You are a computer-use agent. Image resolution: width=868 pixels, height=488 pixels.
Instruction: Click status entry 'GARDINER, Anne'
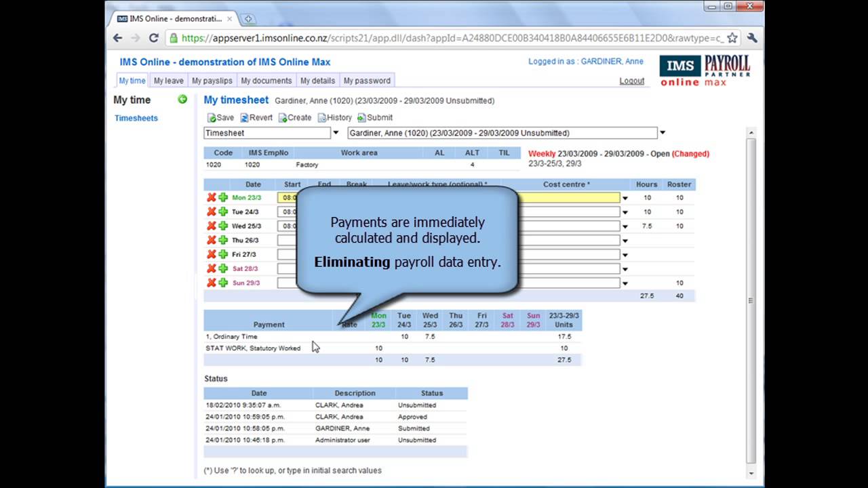pos(342,428)
